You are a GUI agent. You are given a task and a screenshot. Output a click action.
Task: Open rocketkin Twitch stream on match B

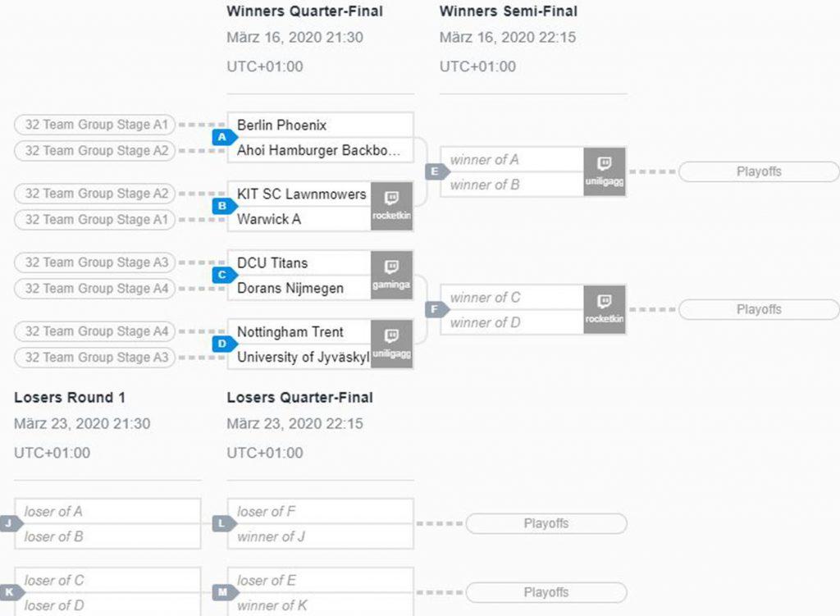(391, 206)
